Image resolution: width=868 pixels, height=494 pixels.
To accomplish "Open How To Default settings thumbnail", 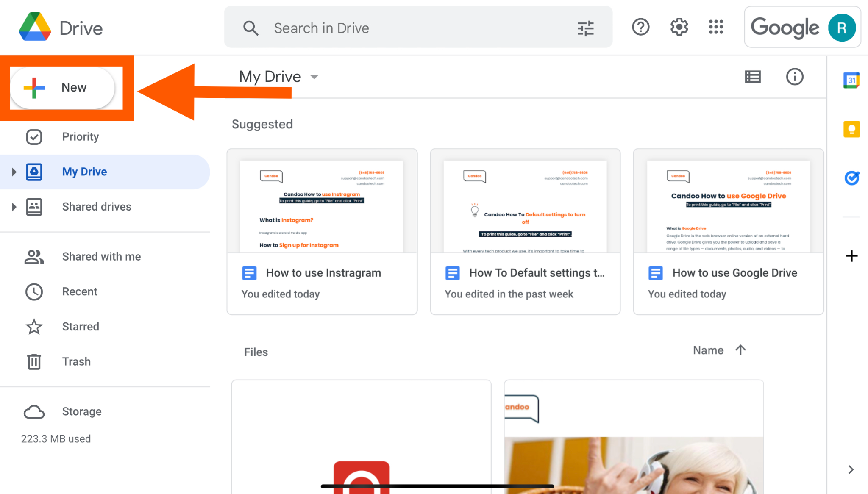I will pyautogui.click(x=525, y=201).
